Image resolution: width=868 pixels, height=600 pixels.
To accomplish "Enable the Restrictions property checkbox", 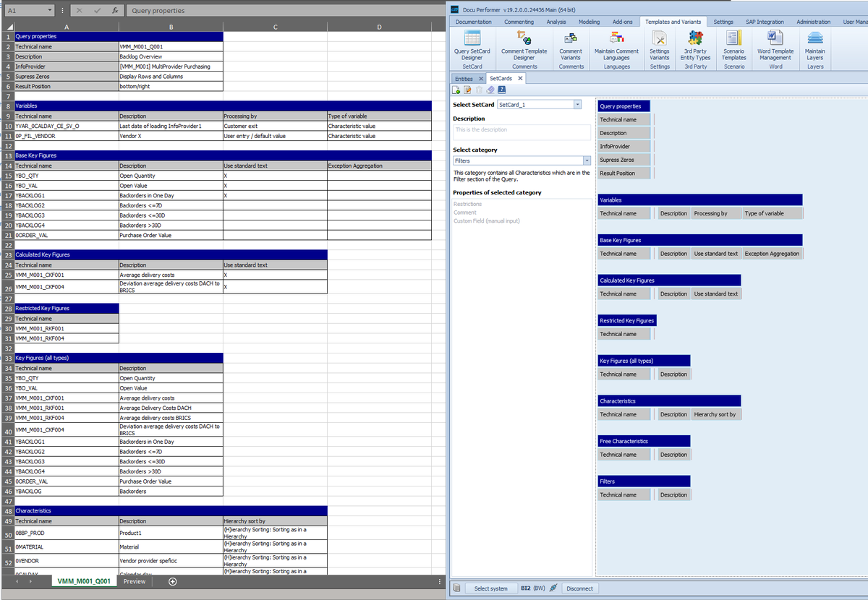I will pos(467,204).
